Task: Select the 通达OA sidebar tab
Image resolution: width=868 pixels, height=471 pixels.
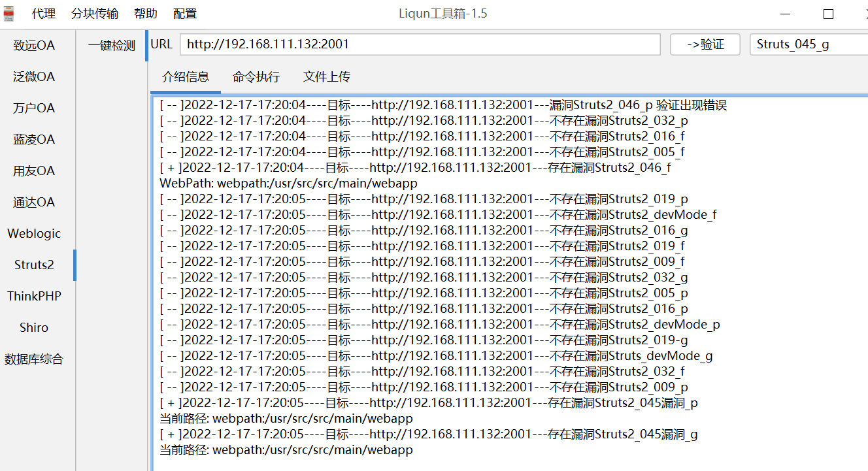Action: point(34,203)
